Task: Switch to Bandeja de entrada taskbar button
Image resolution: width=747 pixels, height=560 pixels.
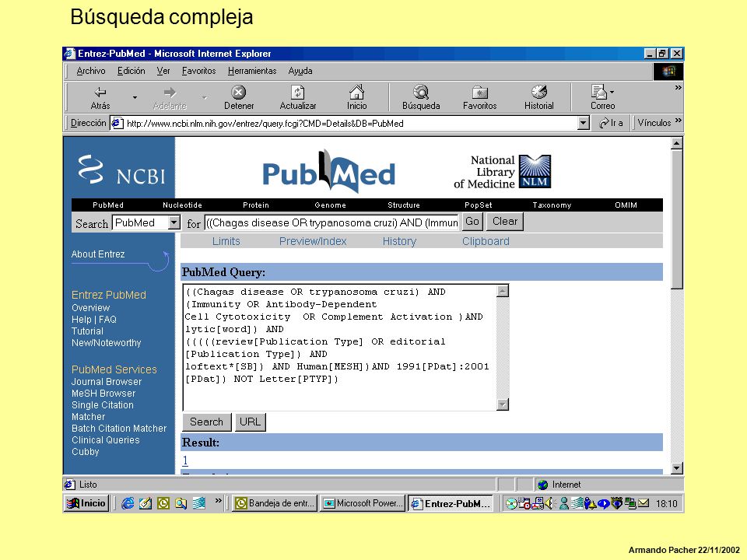Action: [275, 503]
